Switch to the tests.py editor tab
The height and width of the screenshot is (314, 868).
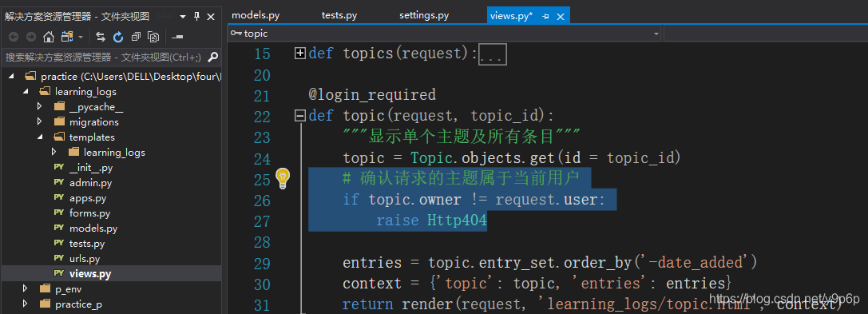point(339,15)
